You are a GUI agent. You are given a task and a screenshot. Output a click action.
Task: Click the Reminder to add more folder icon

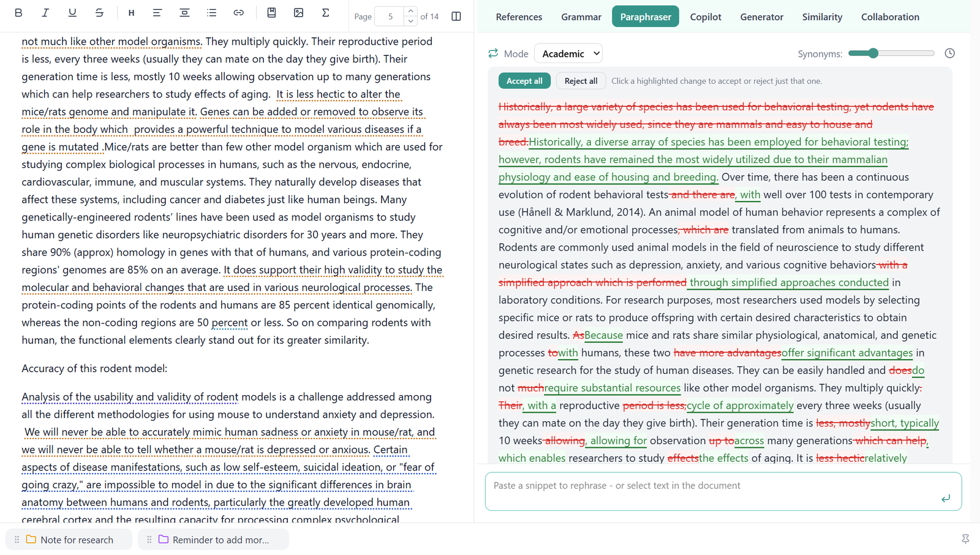164,540
